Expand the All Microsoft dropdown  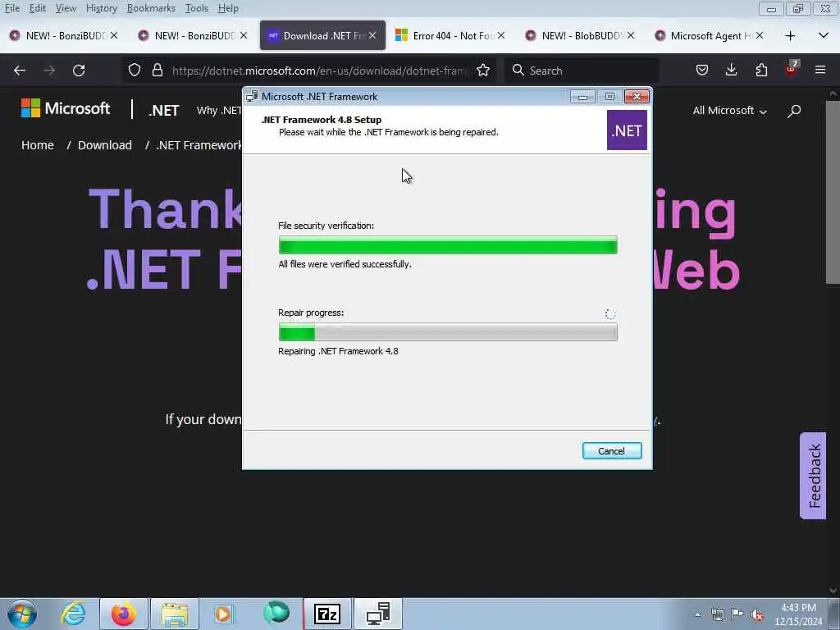tap(729, 111)
